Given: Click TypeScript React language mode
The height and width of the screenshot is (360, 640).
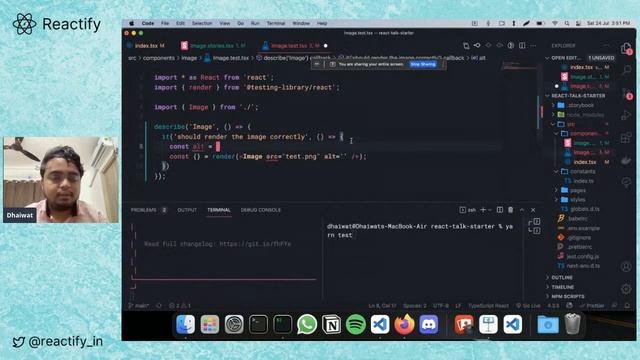Looking at the screenshot, I should tap(488, 305).
